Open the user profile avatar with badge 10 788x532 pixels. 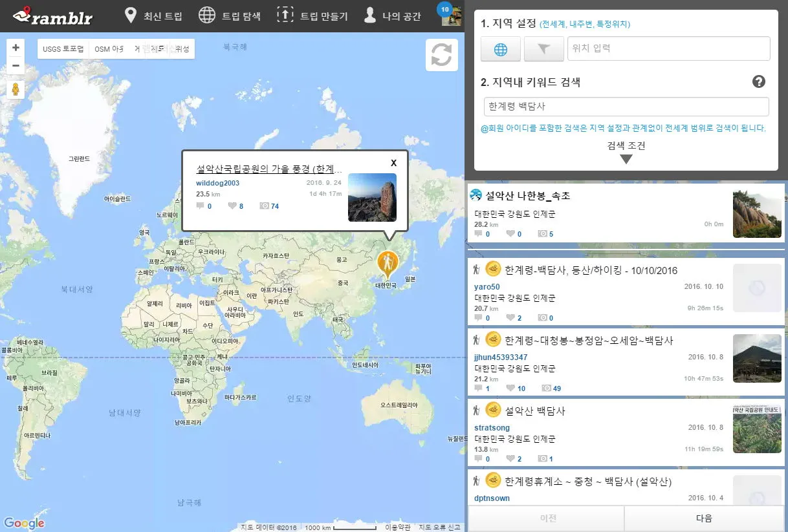pyautogui.click(x=451, y=14)
